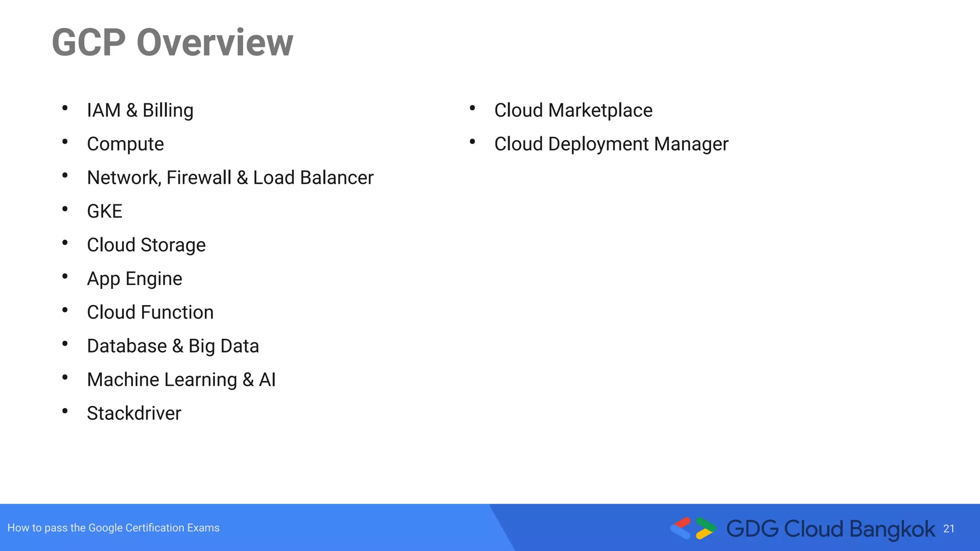Click the Cloud Storage bullet
This screenshot has width=980, height=551.
point(146,245)
